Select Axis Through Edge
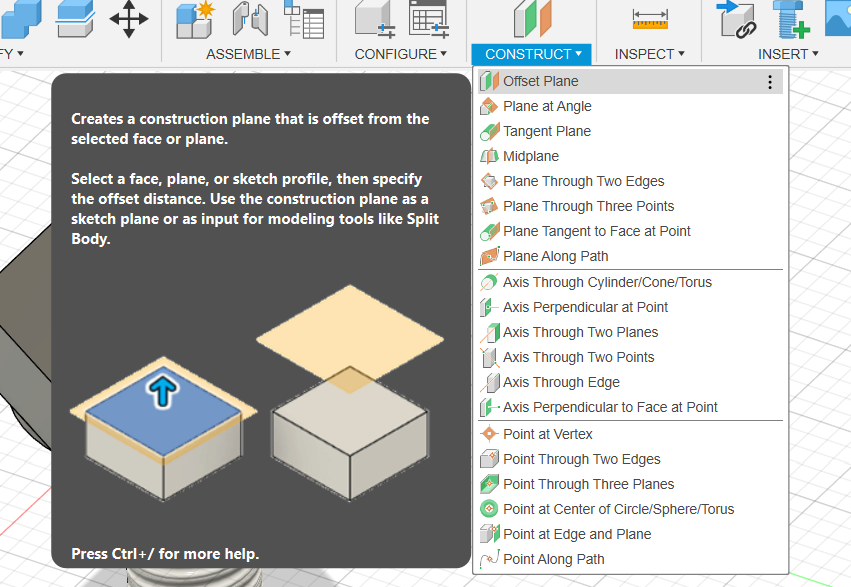The width and height of the screenshot is (851, 587). pos(630,382)
